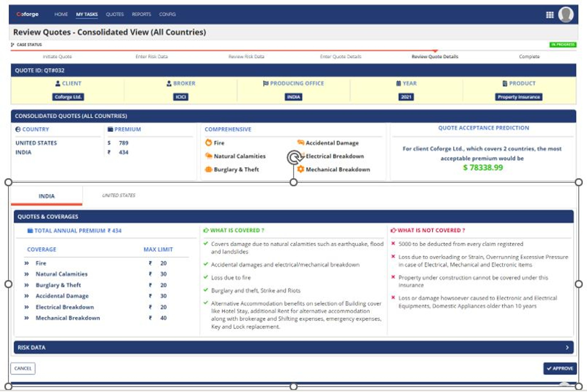Click the Year calendar icon

[399, 83]
